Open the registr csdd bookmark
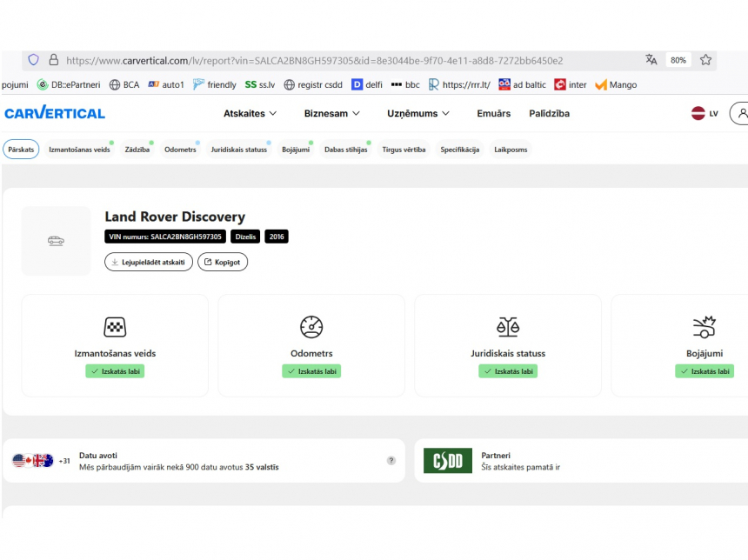Viewport: 748px width, 560px height. (313, 84)
